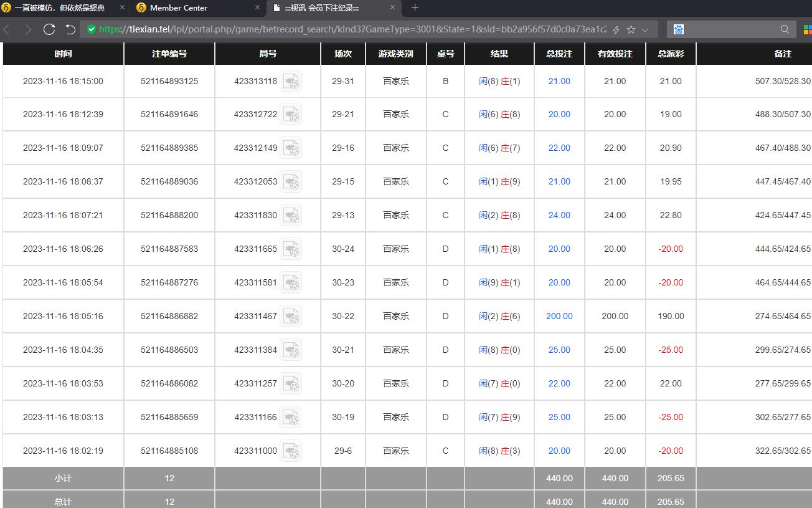This screenshot has height=508, width=812.
Task: Open video replay icon for round 423312149
Action: (291, 148)
